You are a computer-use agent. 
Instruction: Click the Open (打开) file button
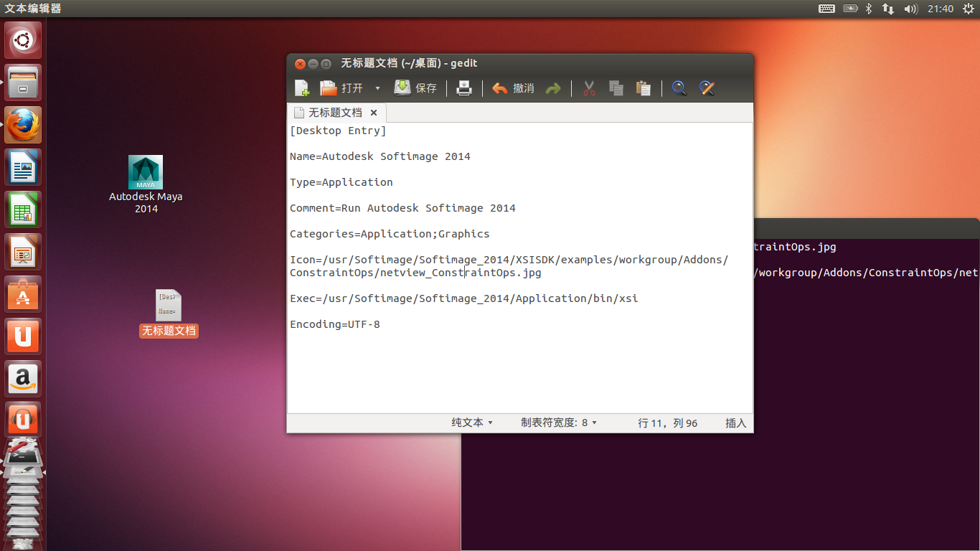click(341, 88)
